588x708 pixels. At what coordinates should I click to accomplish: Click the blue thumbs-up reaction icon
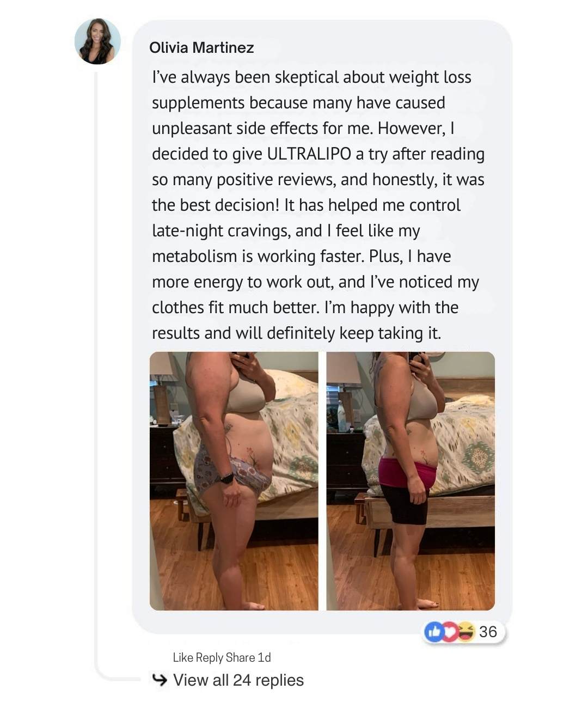434,632
